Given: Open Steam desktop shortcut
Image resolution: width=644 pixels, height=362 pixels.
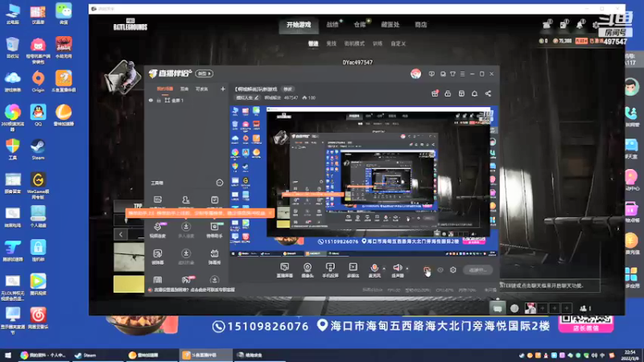Looking at the screenshot, I should (38, 149).
